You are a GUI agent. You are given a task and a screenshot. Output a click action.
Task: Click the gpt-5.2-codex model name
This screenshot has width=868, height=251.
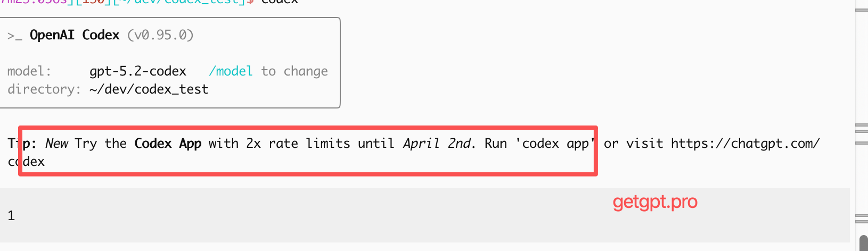point(138,71)
